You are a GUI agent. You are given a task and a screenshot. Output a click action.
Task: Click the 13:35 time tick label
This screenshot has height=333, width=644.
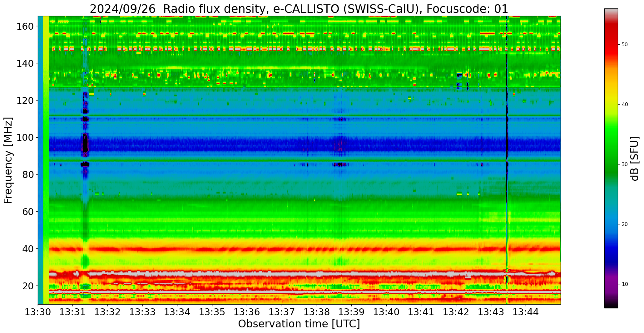tap(212, 312)
